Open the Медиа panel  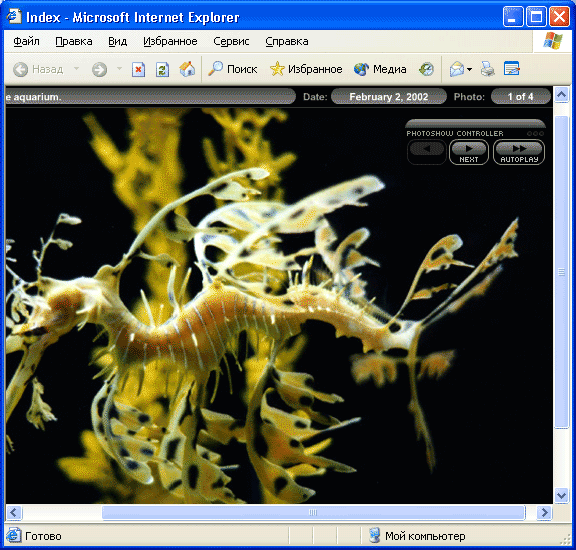[380, 69]
